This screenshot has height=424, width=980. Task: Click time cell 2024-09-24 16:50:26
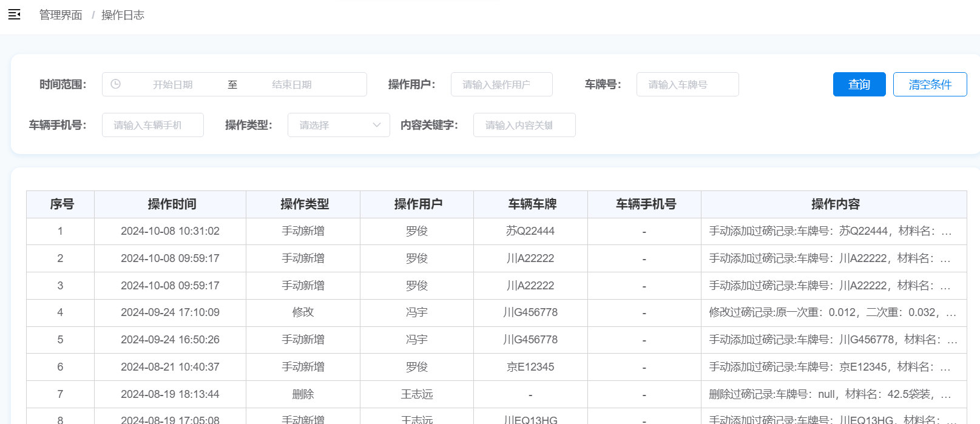click(x=171, y=340)
